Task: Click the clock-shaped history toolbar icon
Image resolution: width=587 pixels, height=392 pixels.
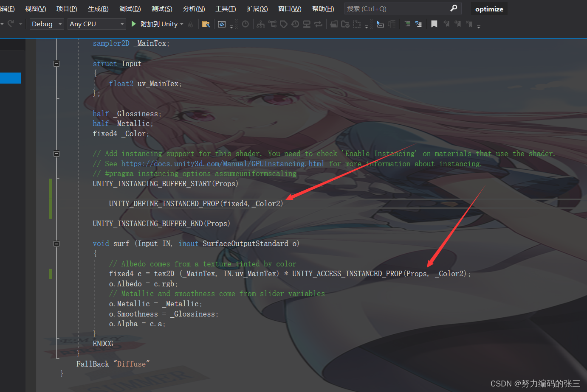Action: click(245, 24)
